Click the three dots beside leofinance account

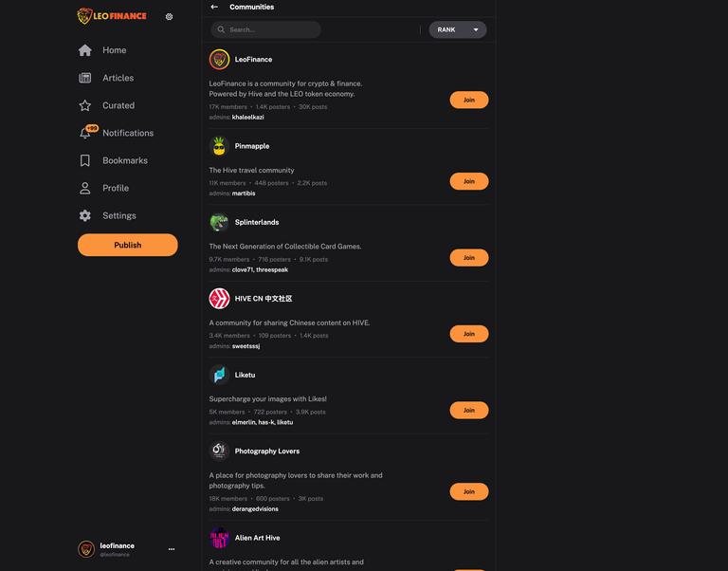coord(172,549)
